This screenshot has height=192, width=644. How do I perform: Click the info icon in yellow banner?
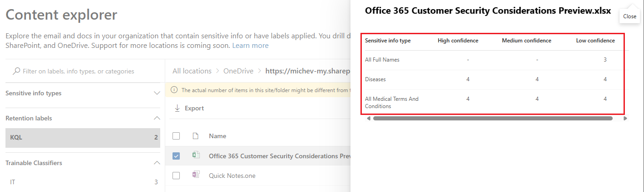[x=174, y=90]
